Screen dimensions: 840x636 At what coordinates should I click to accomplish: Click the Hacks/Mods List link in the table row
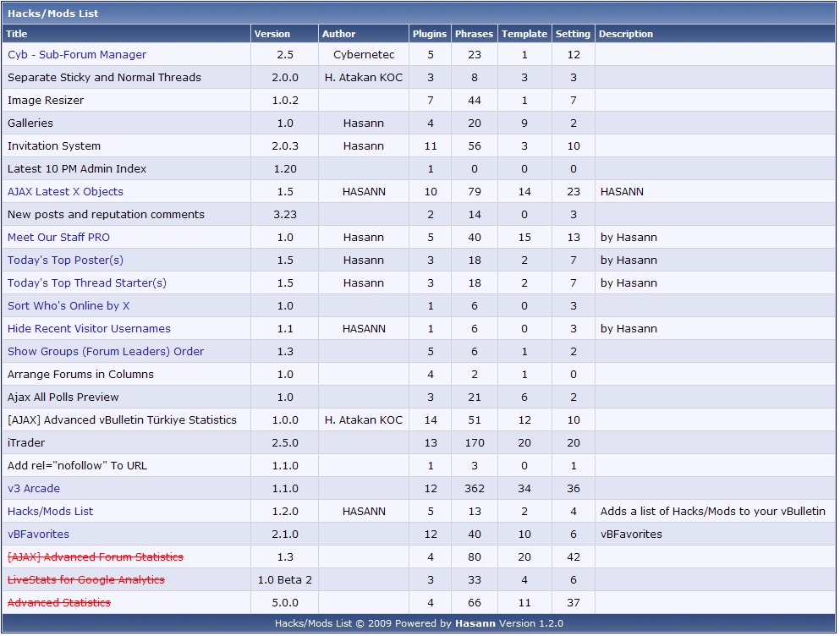(50, 512)
